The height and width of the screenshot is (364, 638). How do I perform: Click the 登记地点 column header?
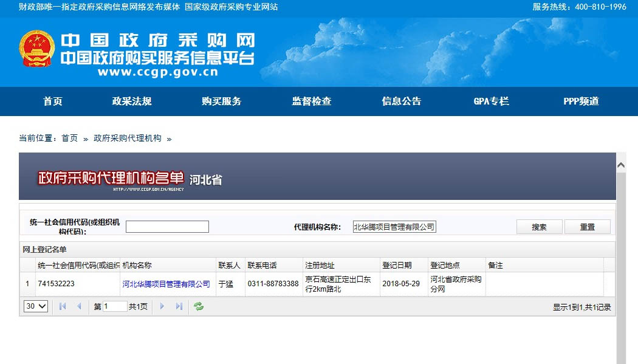(x=457, y=265)
